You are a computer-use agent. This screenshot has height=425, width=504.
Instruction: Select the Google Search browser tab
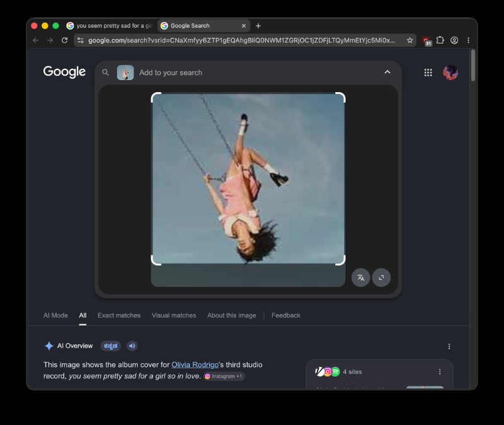point(203,26)
